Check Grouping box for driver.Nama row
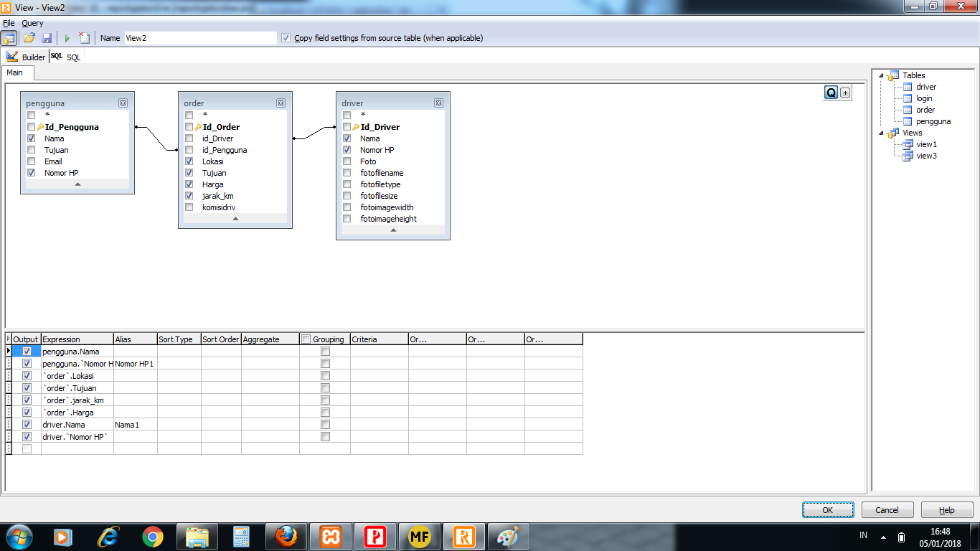 coord(325,425)
